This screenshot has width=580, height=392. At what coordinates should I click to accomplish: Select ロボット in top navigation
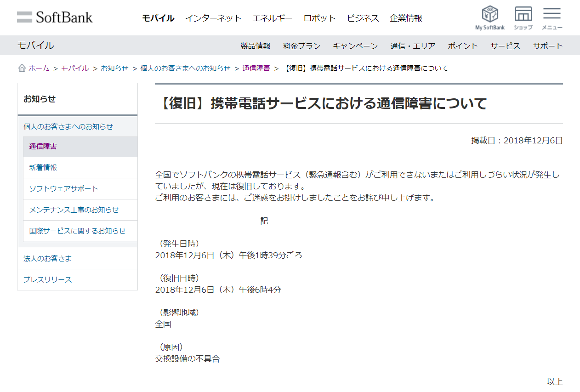pos(319,18)
